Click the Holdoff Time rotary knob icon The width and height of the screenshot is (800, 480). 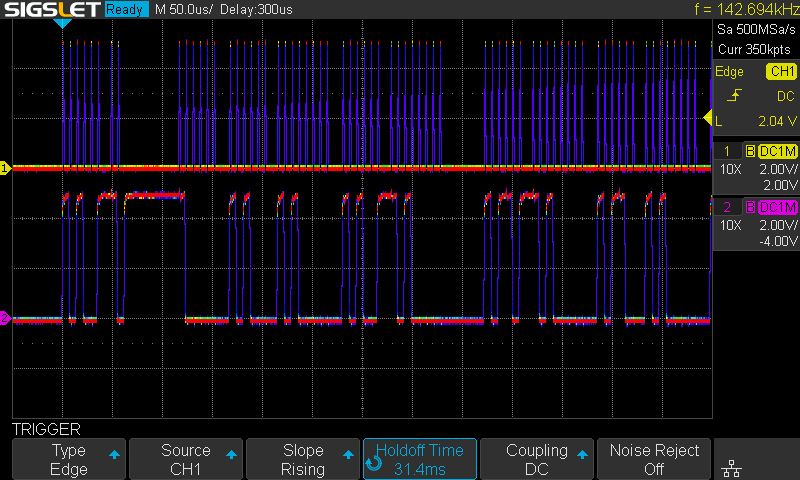374,463
